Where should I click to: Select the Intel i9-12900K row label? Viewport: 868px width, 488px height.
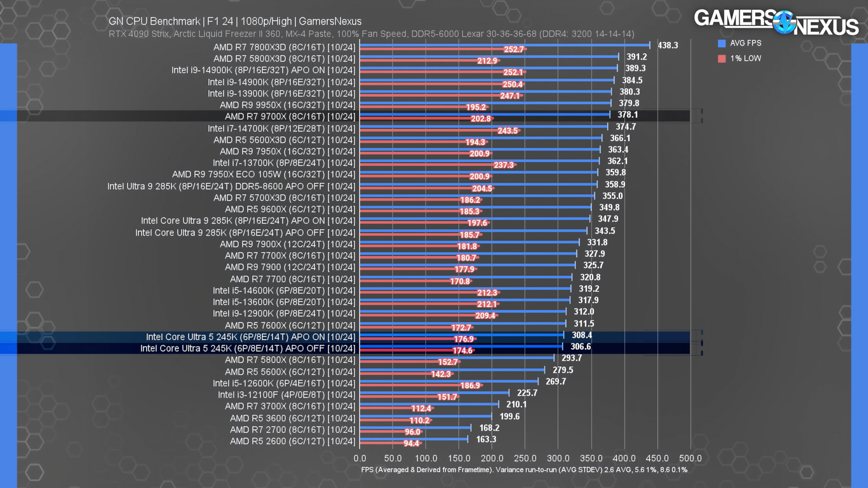[x=284, y=314]
